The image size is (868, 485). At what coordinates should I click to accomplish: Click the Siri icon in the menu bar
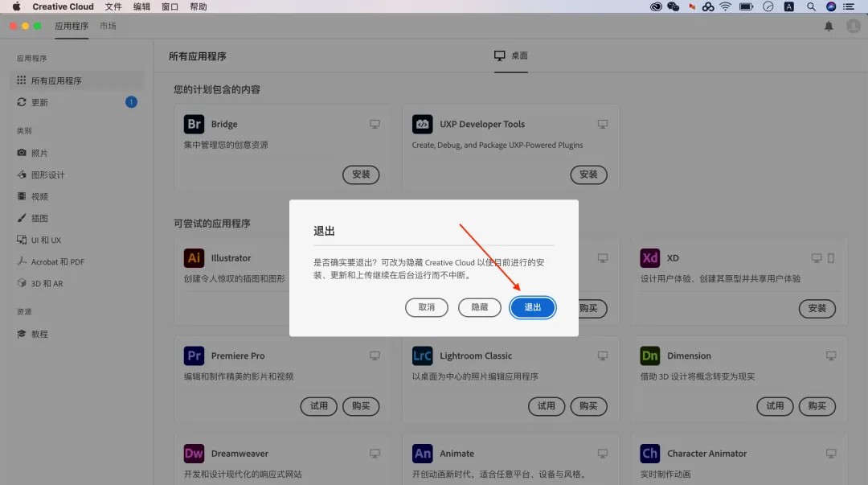point(831,6)
